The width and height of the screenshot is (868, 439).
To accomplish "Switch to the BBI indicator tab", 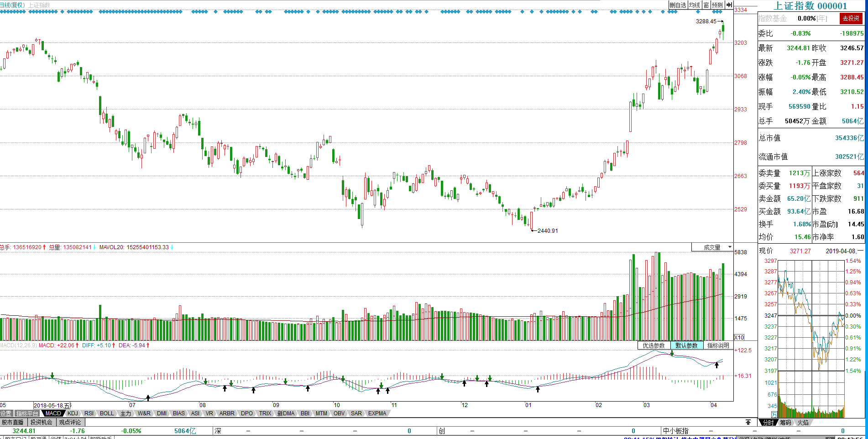I will [305, 413].
